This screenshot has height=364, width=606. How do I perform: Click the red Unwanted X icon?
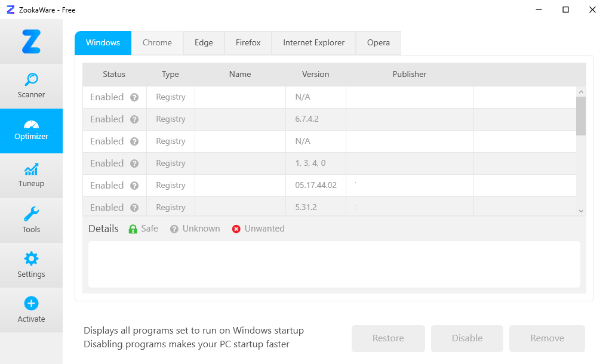click(236, 229)
